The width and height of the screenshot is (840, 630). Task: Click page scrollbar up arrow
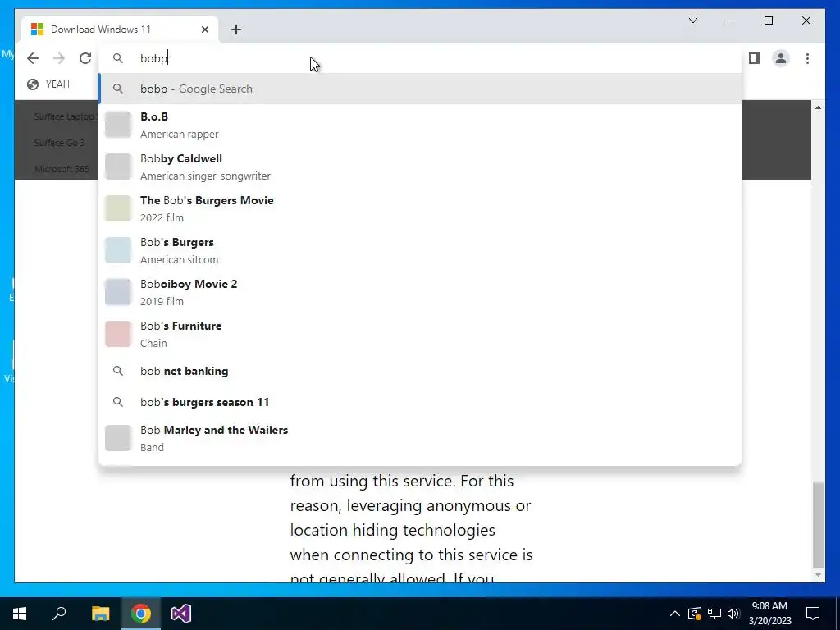pyautogui.click(x=818, y=107)
